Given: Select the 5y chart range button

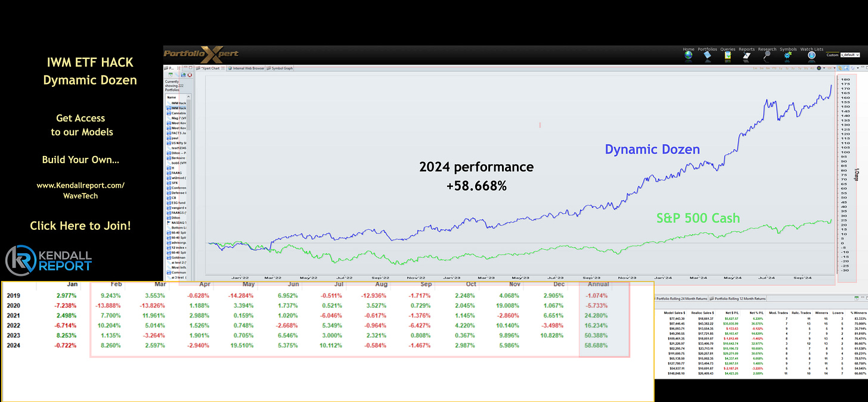Looking at the screenshot, I should pyautogui.click(x=799, y=68).
